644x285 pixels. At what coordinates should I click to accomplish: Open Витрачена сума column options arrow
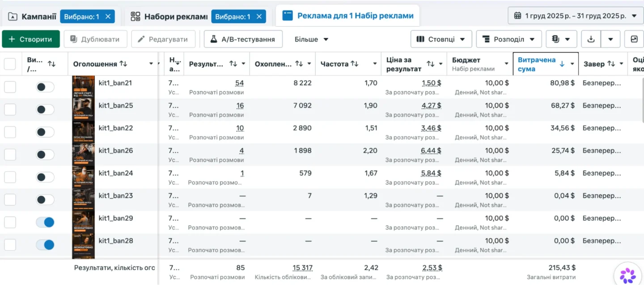click(x=572, y=64)
